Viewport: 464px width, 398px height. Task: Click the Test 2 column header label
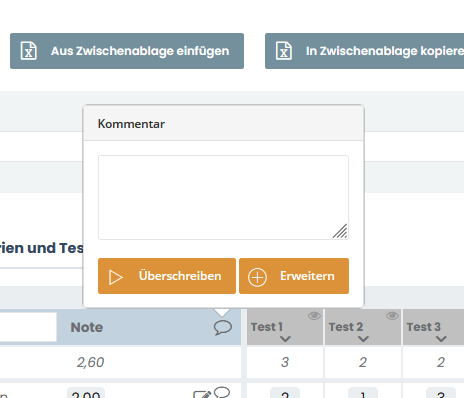pyautogui.click(x=346, y=327)
